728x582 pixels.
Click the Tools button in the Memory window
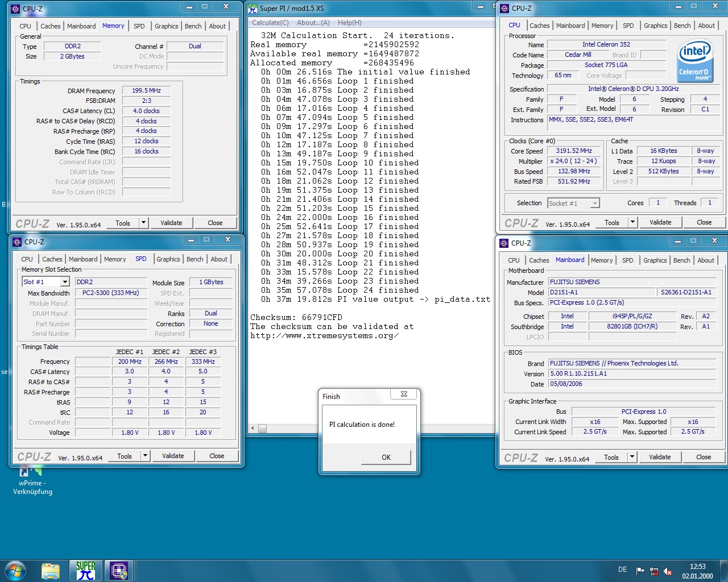point(123,223)
